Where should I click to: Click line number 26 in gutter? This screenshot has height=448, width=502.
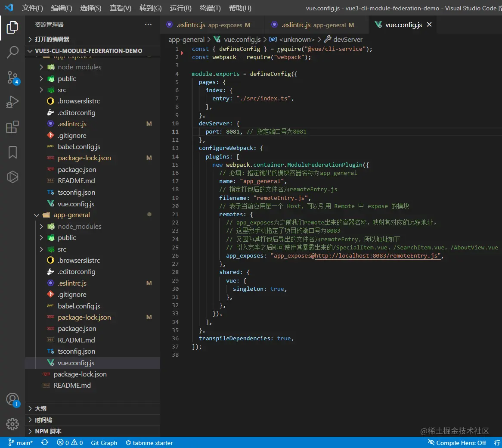[175, 255]
